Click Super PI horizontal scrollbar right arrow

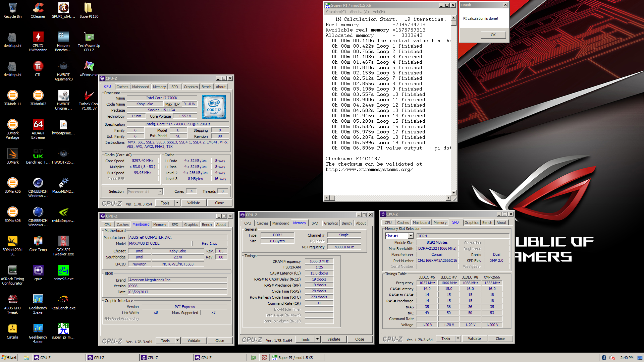click(448, 198)
